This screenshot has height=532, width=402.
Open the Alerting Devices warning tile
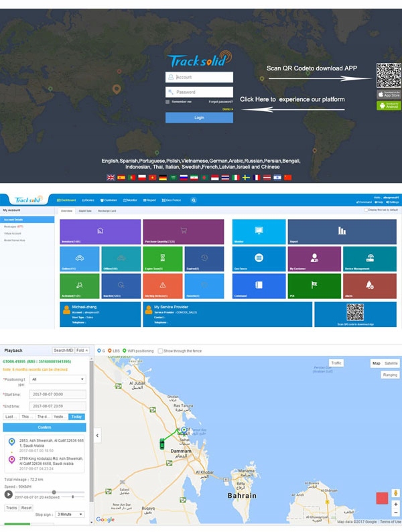pyautogui.click(x=163, y=286)
